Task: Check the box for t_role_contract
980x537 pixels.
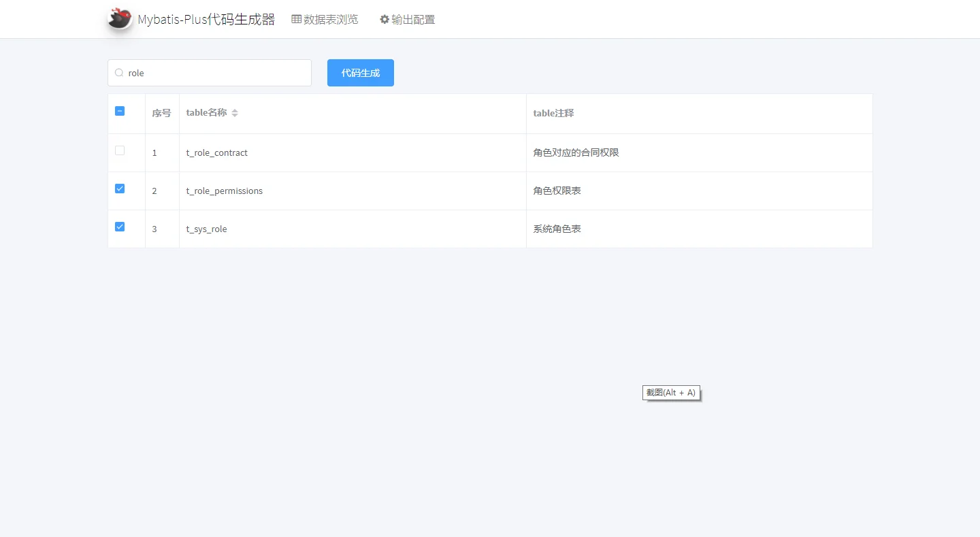Action: 120,150
